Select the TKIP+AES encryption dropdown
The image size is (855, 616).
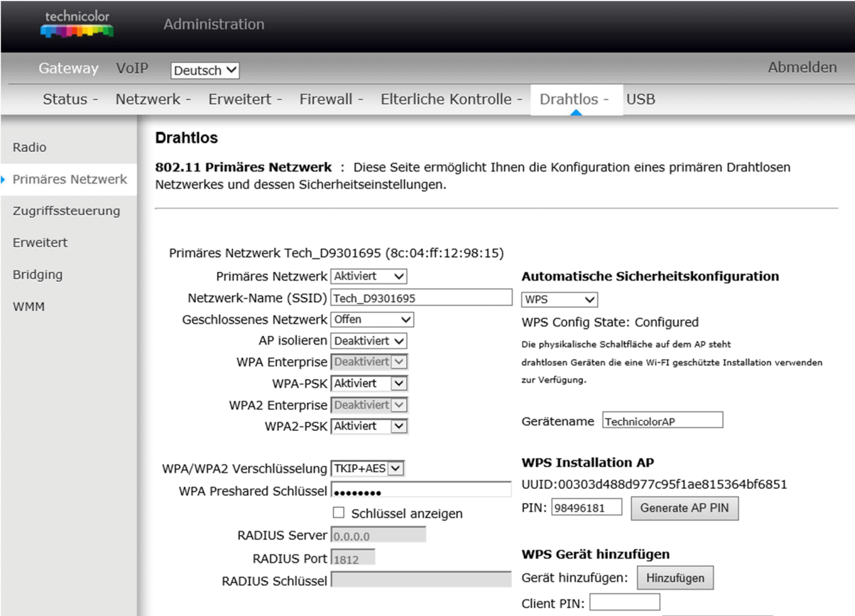pyautogui.click(x=367, y=469)
